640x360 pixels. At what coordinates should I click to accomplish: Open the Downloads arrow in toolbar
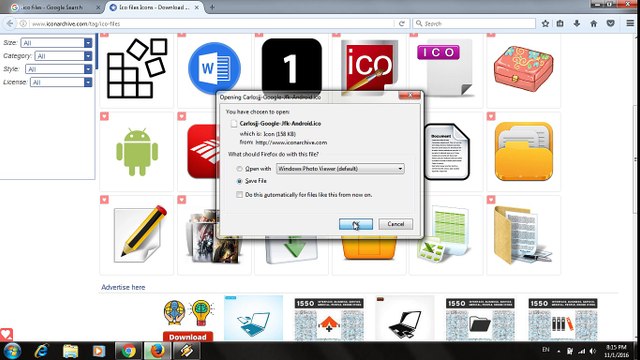click(577, 24)
